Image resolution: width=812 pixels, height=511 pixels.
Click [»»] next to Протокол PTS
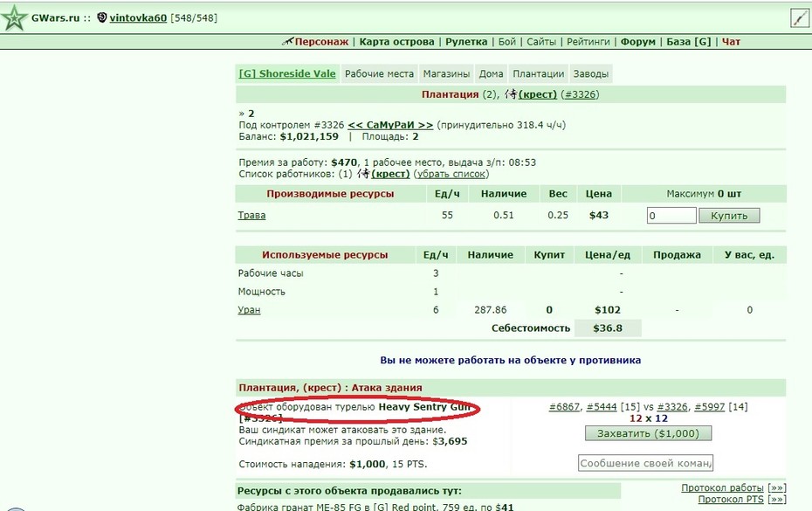click(778, 499)
